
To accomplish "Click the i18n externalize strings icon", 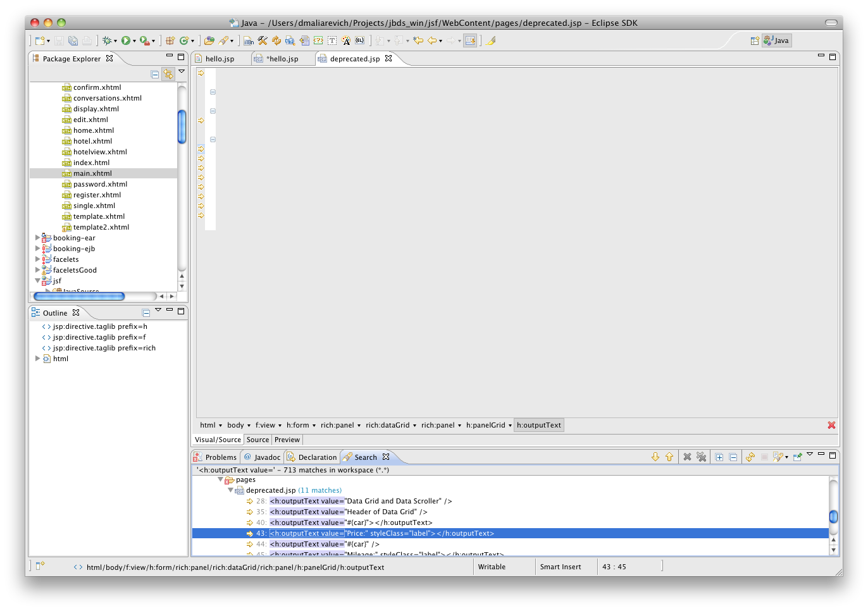I will tap(249, 41).
